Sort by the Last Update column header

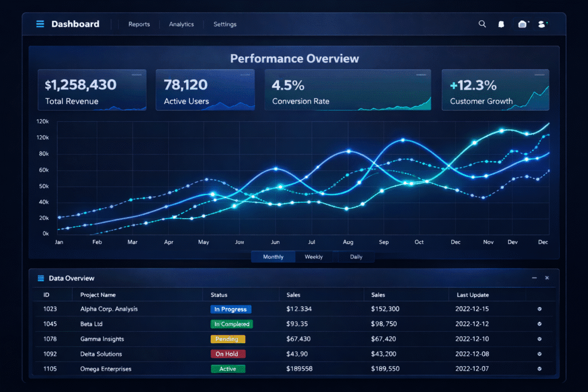click(473, 295)
